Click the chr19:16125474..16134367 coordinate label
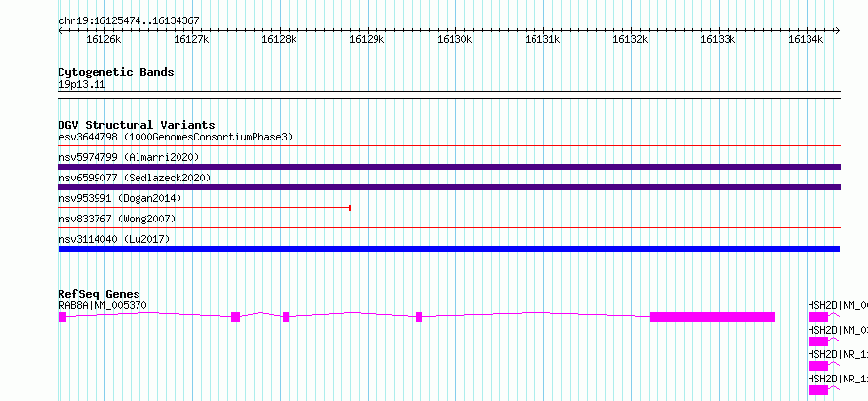The width and height of the screenshot is (868, 401). click(x=129, y=21)
